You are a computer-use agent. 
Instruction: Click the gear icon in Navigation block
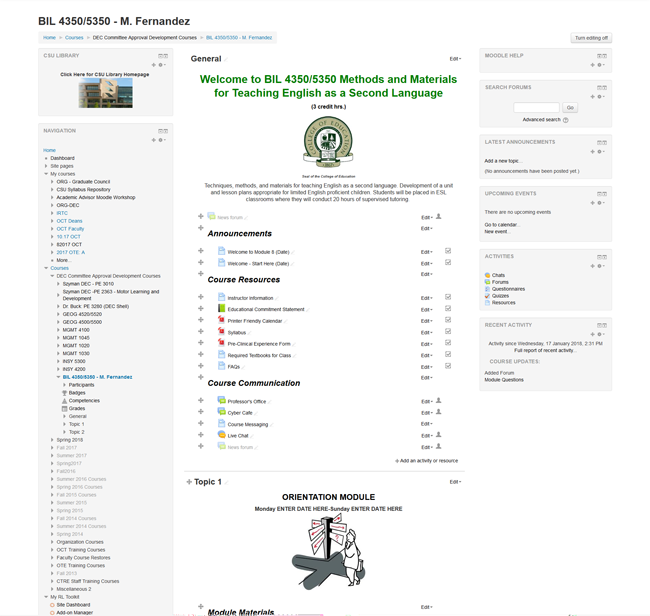click(x=161, y=140)
